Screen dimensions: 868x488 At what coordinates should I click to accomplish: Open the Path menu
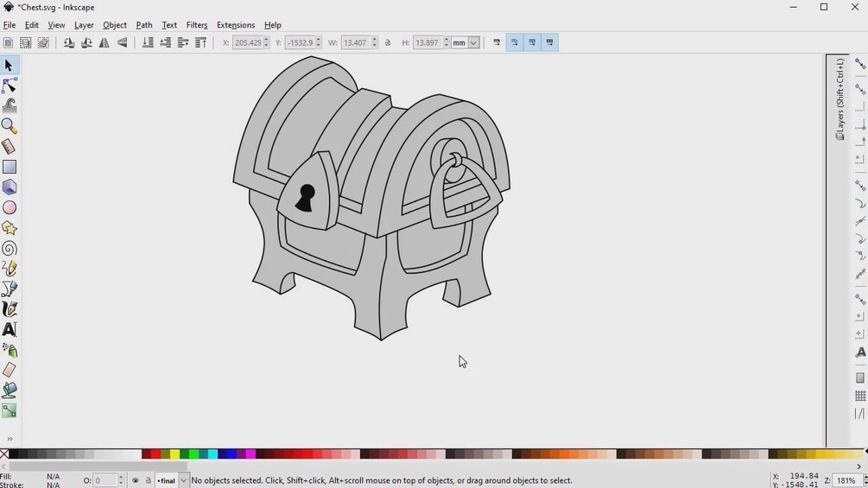pos(144,25)
